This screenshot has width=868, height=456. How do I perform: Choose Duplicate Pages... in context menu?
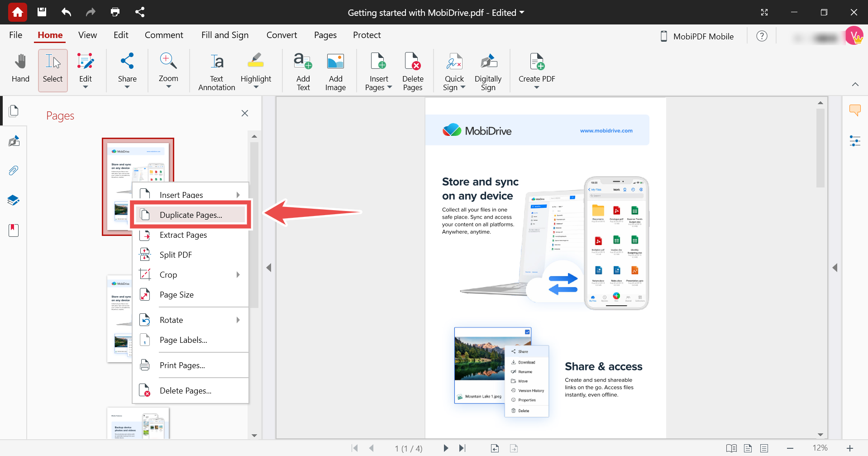(191, 215)
